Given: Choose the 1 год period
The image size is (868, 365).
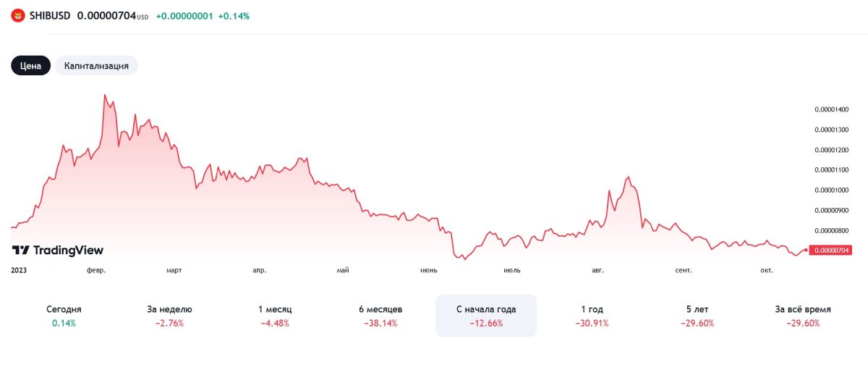Looking at the screenshot, I should (592, 316).
